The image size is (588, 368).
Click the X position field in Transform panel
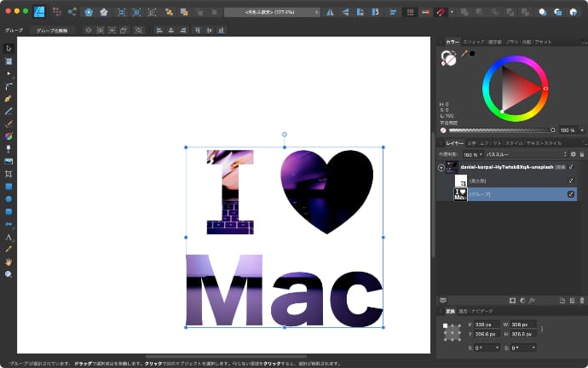point(488,325)
